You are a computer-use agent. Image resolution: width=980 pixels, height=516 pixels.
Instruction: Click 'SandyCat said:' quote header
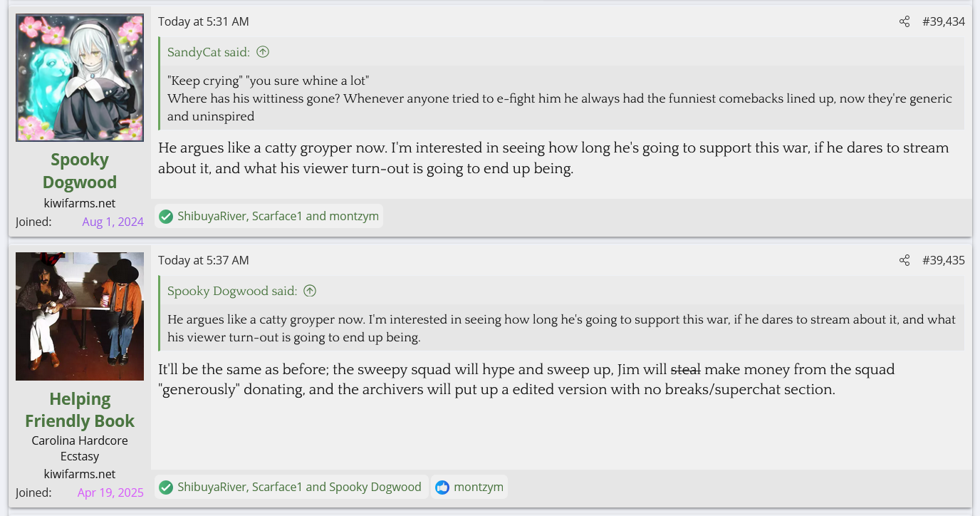[x=209, y=52]
